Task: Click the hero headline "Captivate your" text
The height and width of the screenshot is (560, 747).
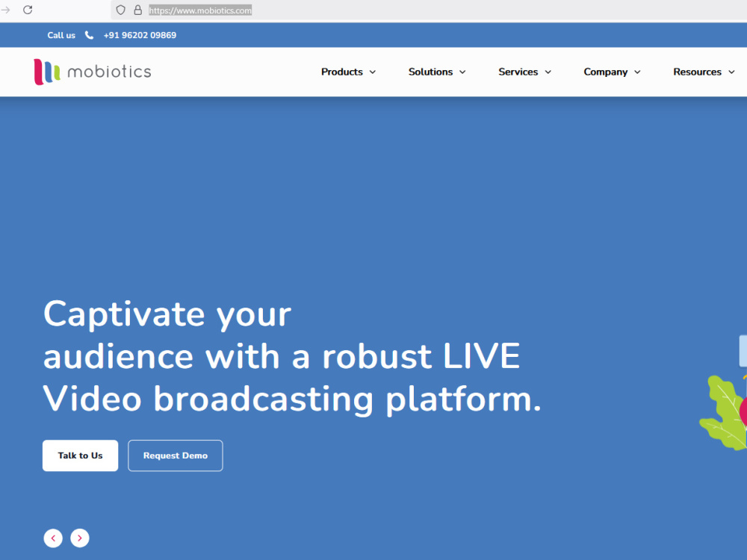Action: tap(167, 315)
